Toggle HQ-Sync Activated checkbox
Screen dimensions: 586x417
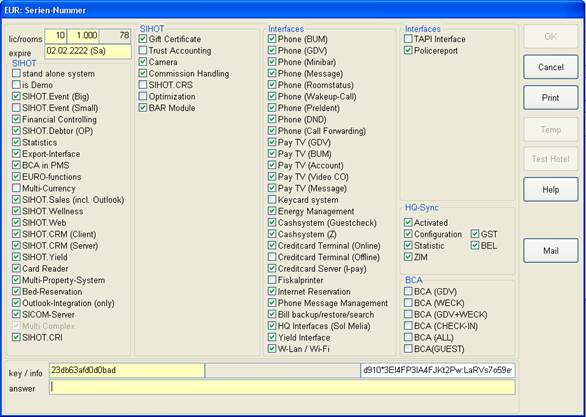[x=408, y=223]
